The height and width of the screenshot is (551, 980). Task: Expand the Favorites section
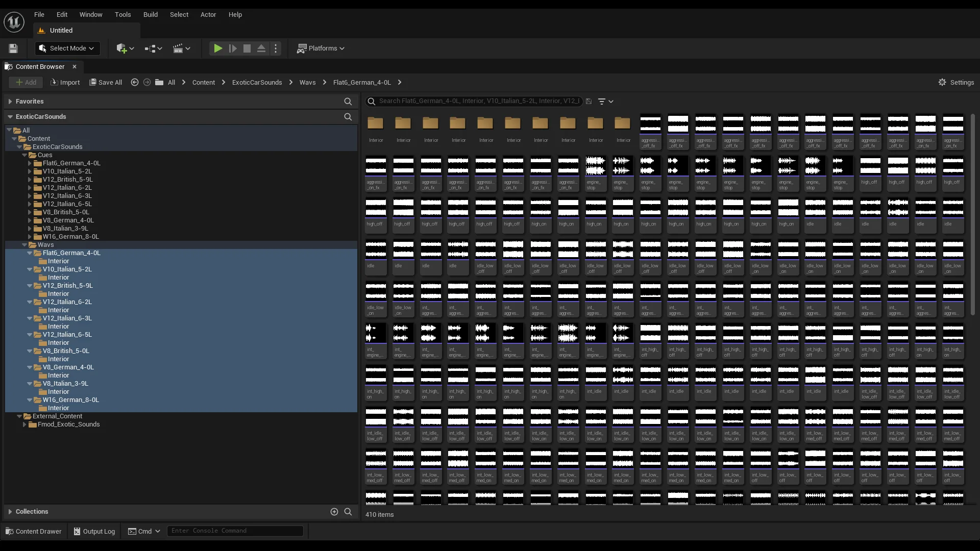point(10,102)
